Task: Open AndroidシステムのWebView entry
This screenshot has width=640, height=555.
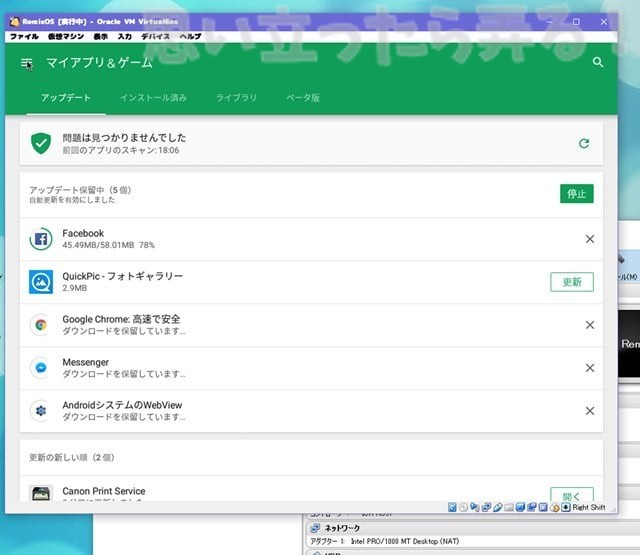Action: pos(311,411)
